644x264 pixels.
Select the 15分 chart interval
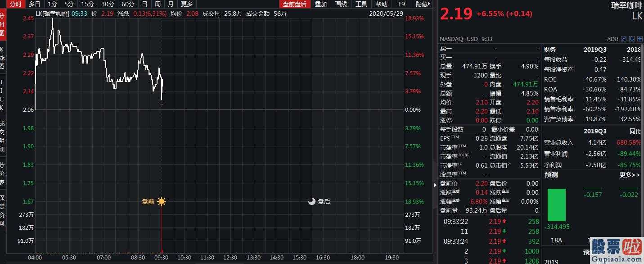(x=87, y=4)
